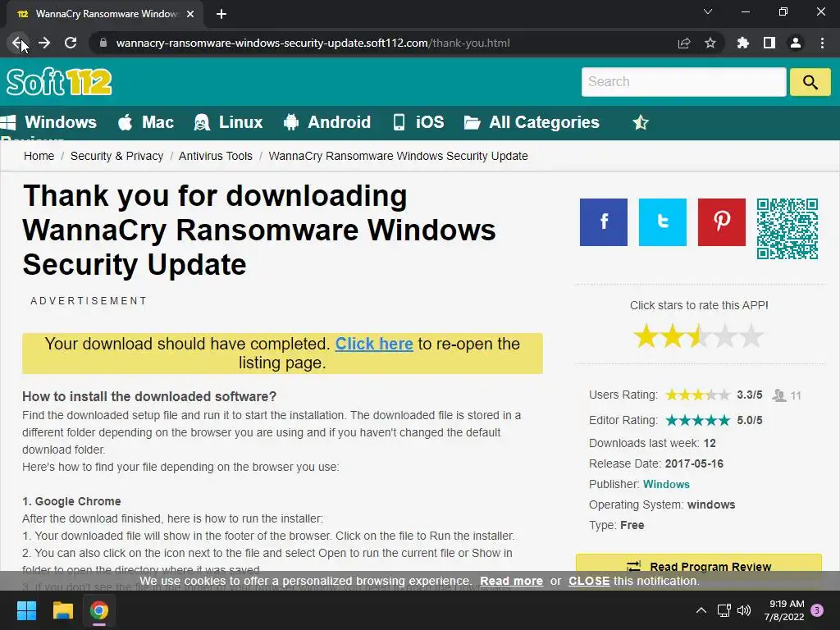Share on Pinterest
The image size is (840, 630).
[722, 222]
